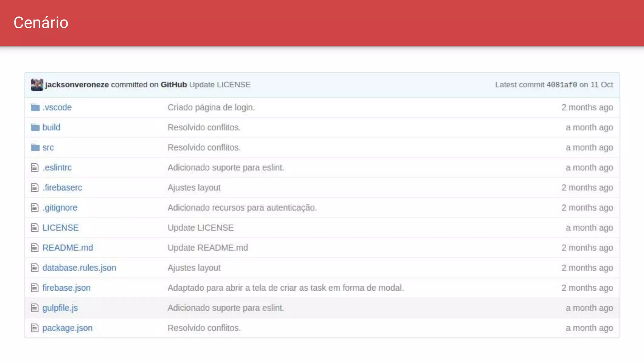Click the .vscode folder icon
Image resolution: width=644 pixels, height=362 pixels.
pyautogui.click(x=35, y=107)
